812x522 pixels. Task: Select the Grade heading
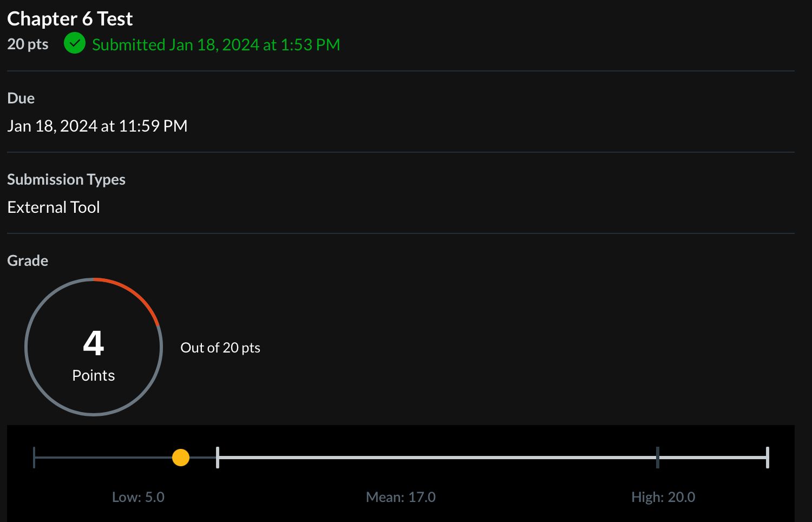coord(28,260)
